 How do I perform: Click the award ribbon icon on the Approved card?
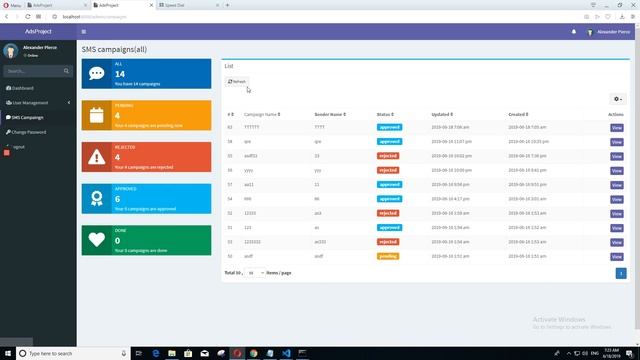point(97,198)
